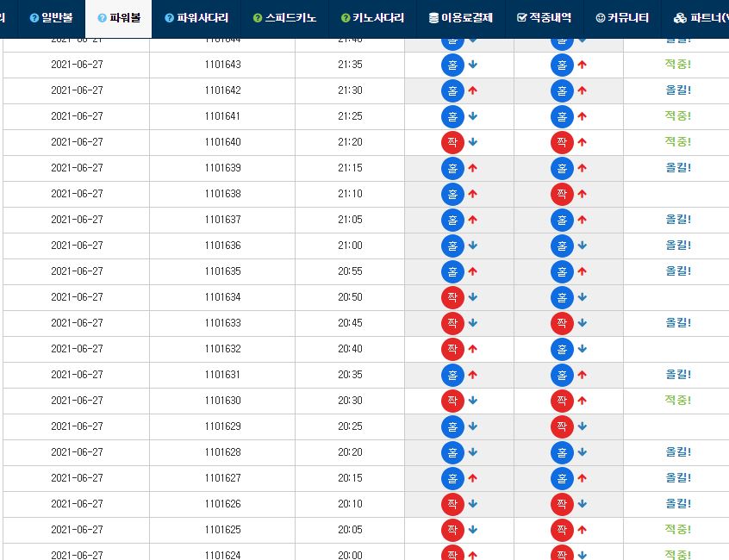Click second red 짝 badge in row 1101625
729x560 pixels.
562,530
